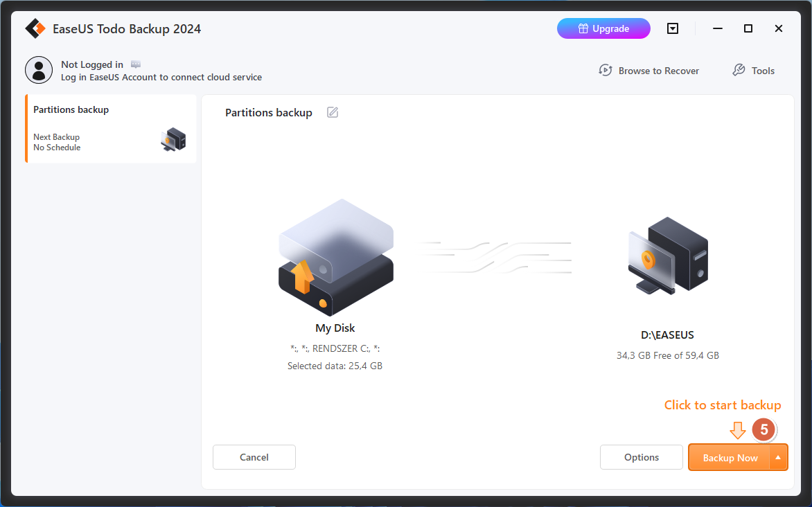Edit the Partitions backup name with pencil icon
812x507 pixels.
click(333, 112)
